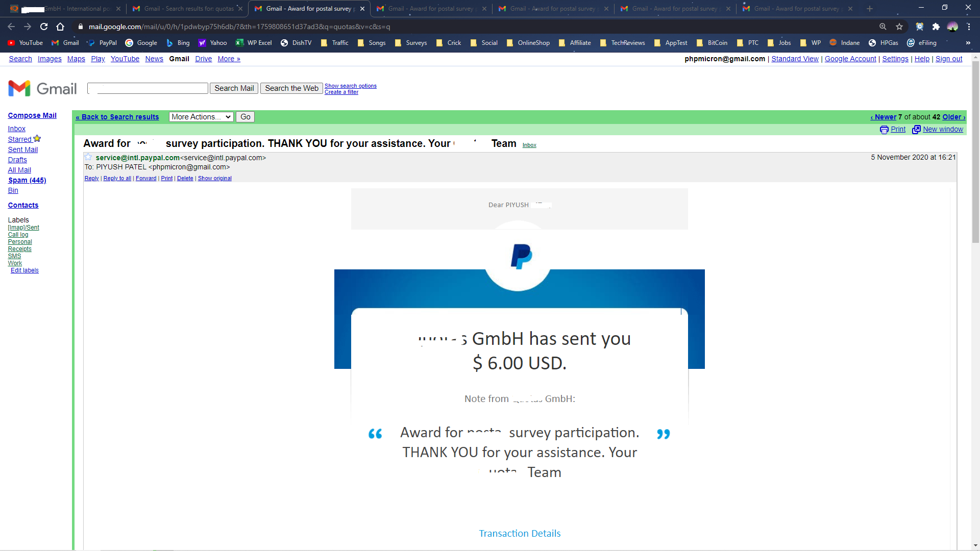Click the browser home icon
Screen dimensions: 980x551
[x=60, y=27]
